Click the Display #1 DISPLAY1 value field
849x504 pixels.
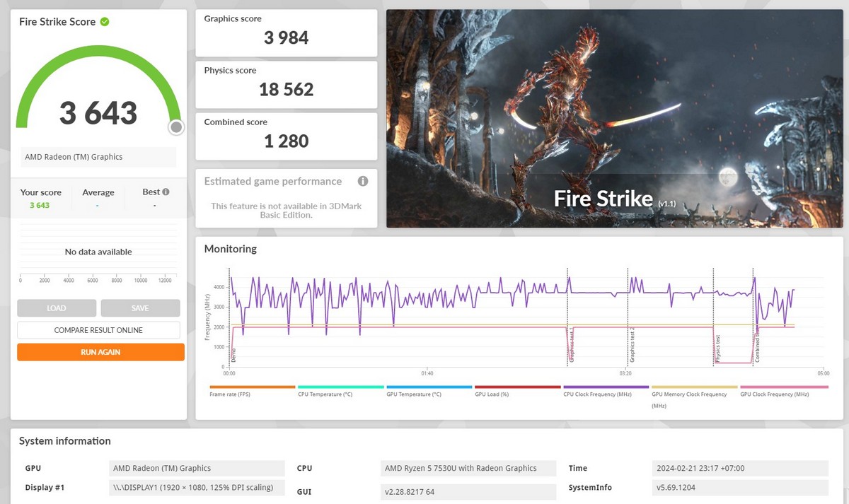click(197, 488)
